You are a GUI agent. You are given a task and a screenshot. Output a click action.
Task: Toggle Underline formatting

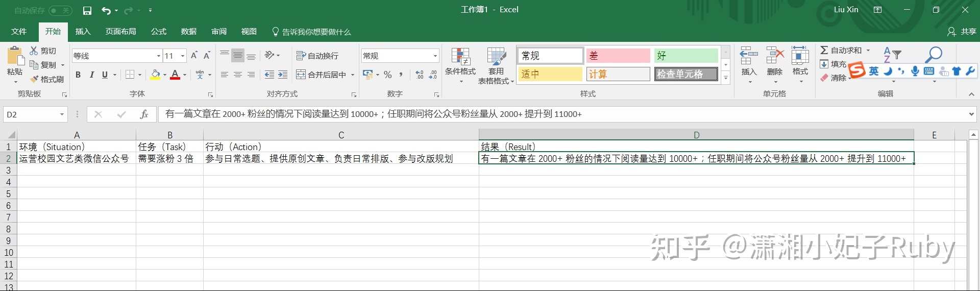click(105, 75)
